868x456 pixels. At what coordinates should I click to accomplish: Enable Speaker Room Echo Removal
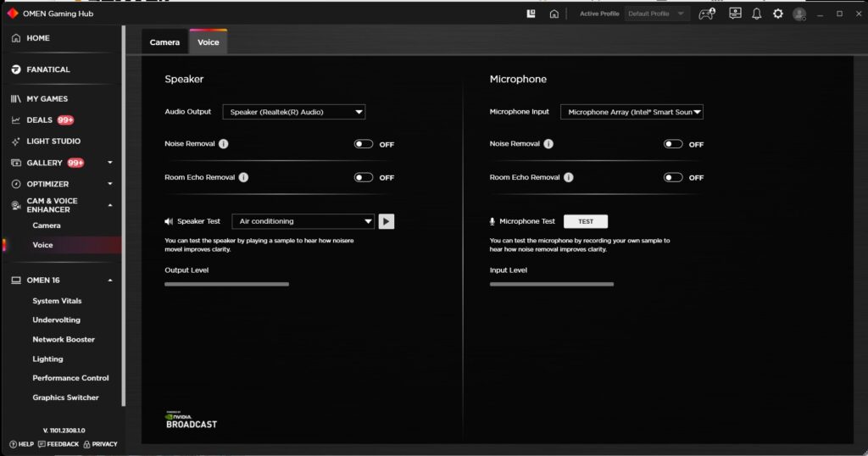[364, 178]
